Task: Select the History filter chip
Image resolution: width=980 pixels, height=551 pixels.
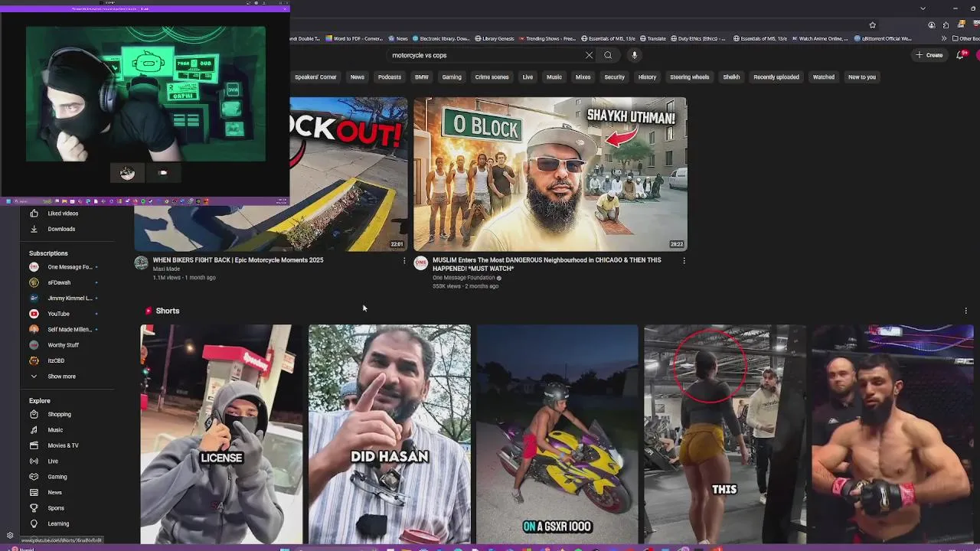Action: click(x=647, y=77)
